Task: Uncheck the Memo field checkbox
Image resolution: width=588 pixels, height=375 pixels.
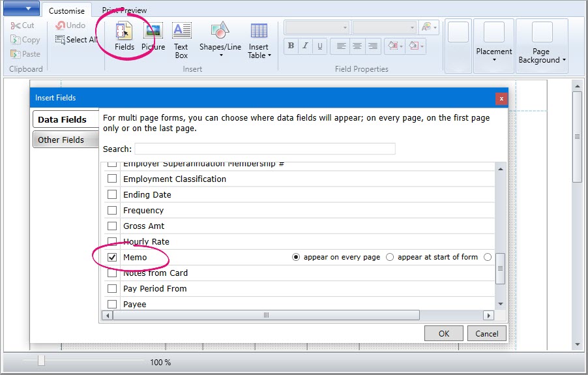Action: (112, 257)
